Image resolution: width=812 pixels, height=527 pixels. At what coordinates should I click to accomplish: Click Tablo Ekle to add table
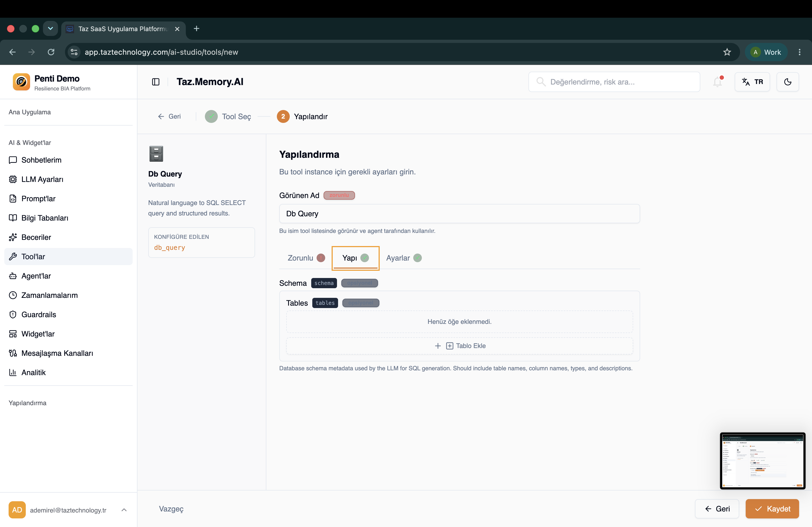pyautogui.click(x=459, y=346)
